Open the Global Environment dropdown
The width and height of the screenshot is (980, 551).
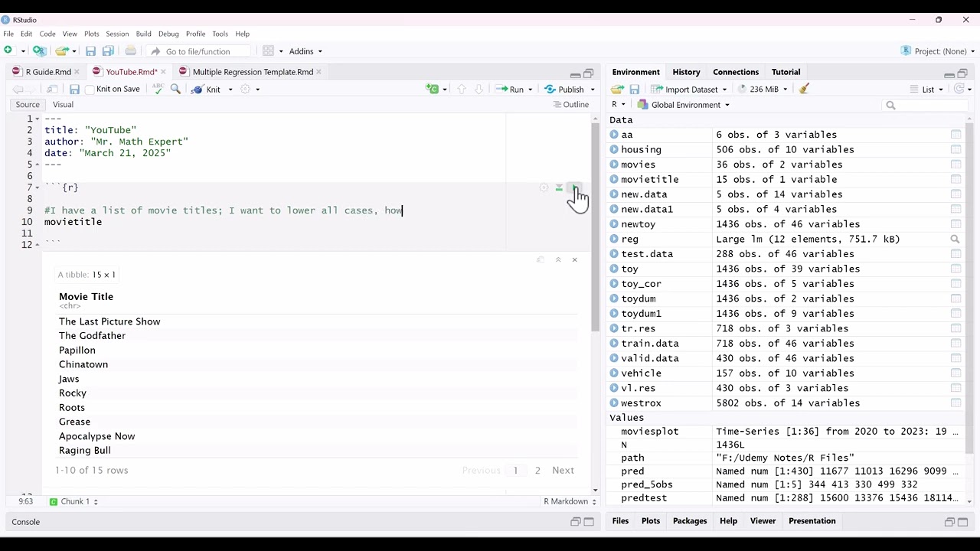point(684,105)
